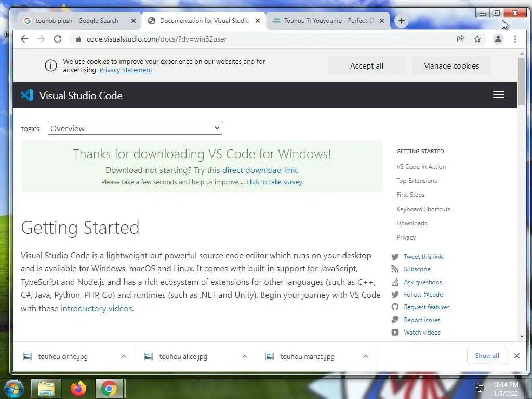Close the touhou plush Google Search tab
532x399 pixels.
(x=134, y=21)
